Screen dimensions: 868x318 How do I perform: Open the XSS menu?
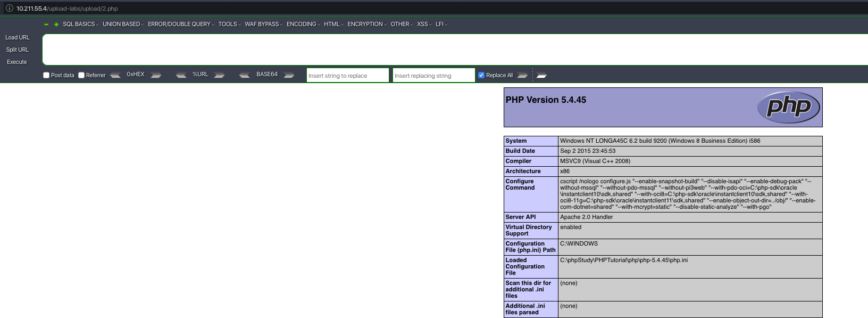coord(424,24)
